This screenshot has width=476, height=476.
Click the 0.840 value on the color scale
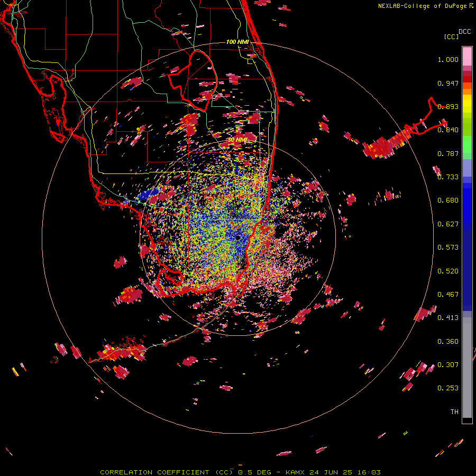[x=448, y=130]
